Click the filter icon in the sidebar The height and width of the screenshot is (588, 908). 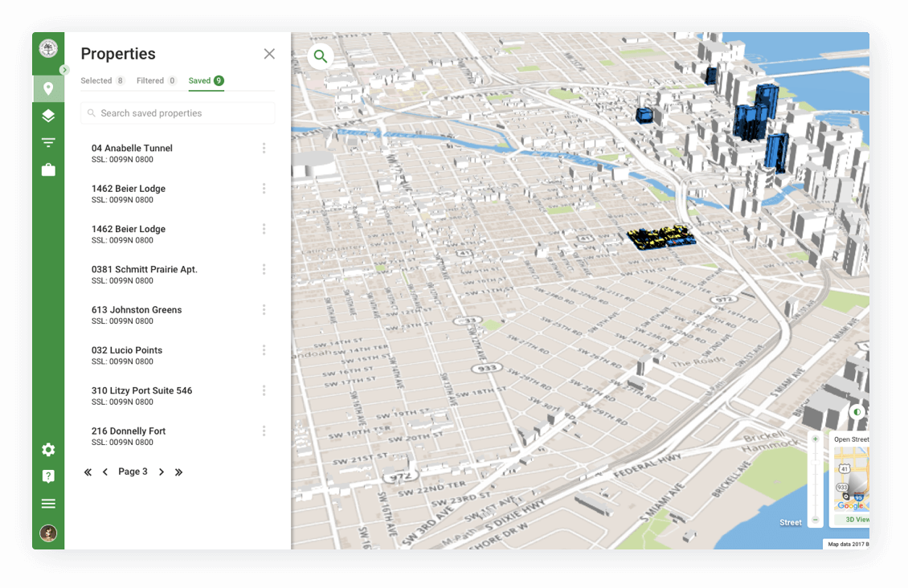tap(48, 143)
